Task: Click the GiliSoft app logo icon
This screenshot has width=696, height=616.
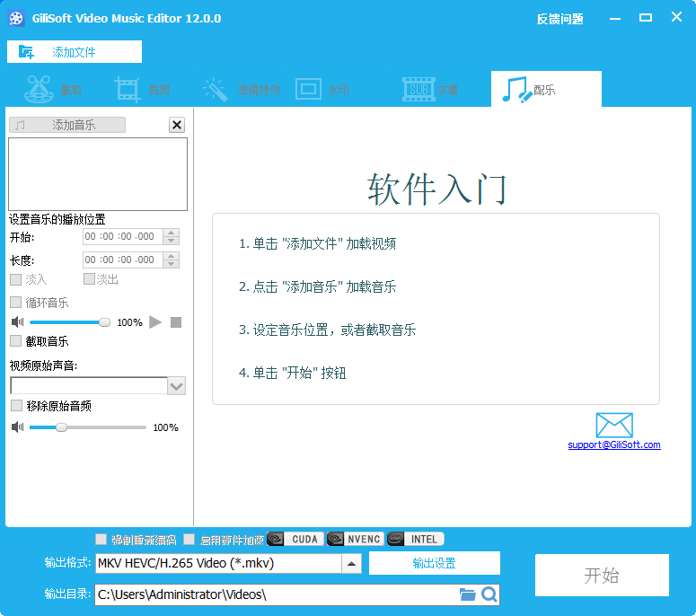Action: coord(16,18)
